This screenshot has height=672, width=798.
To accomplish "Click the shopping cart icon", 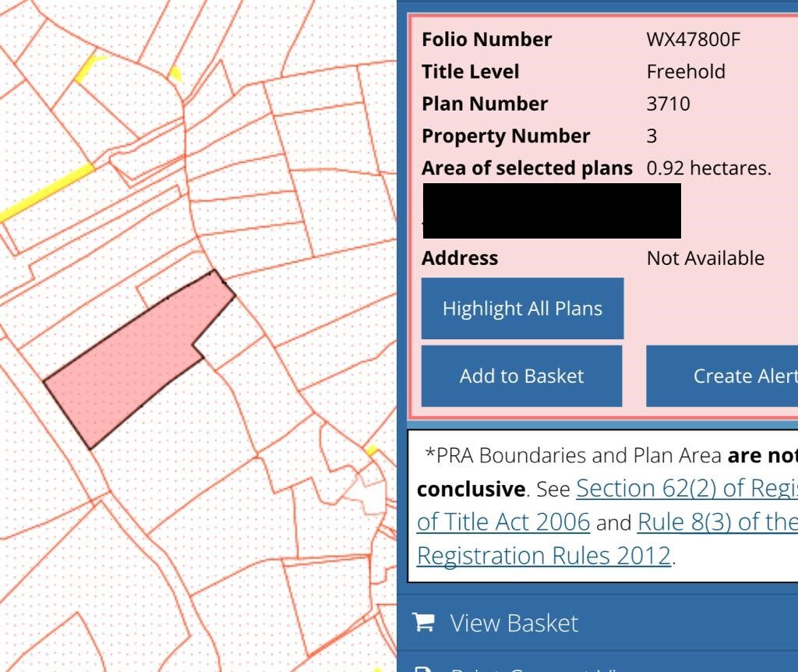I will tap(423, 622).
